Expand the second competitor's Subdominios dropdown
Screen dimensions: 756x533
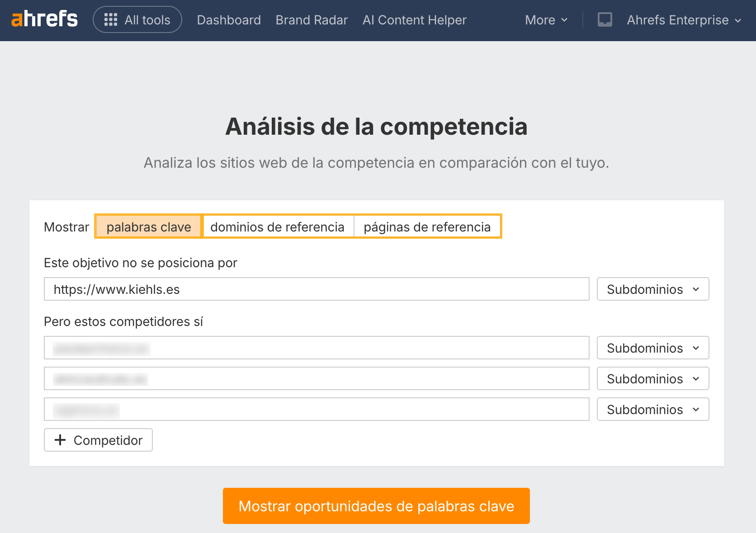(652, 378)
